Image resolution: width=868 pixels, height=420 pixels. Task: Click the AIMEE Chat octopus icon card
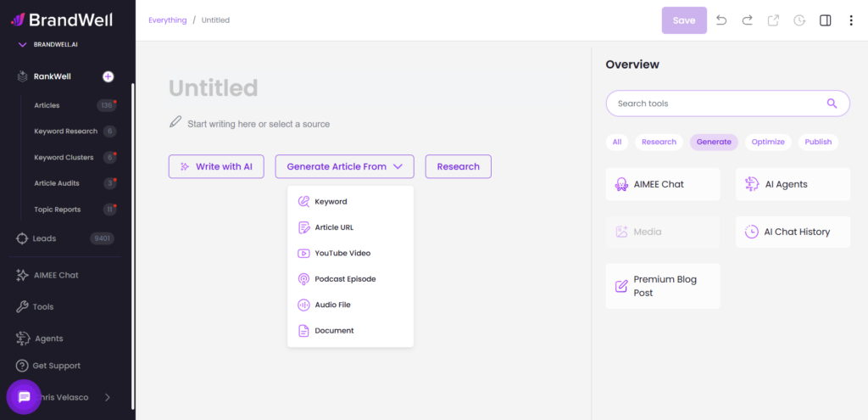click(621, 184)
